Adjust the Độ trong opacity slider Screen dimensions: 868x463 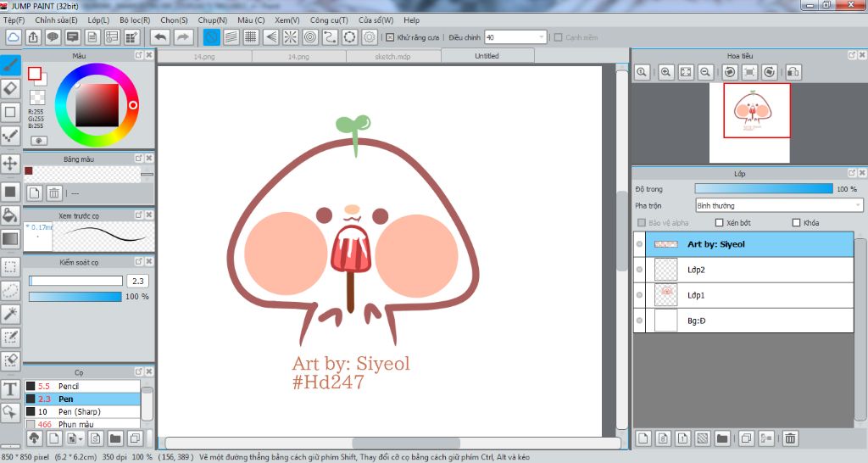point(764,189)
